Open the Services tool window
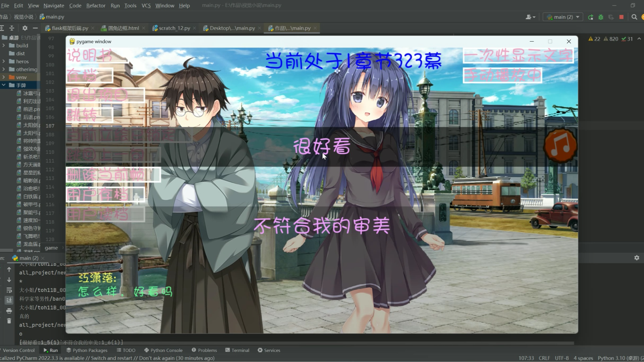The height and width of the screenshot is (362, 644). [269, 350]
